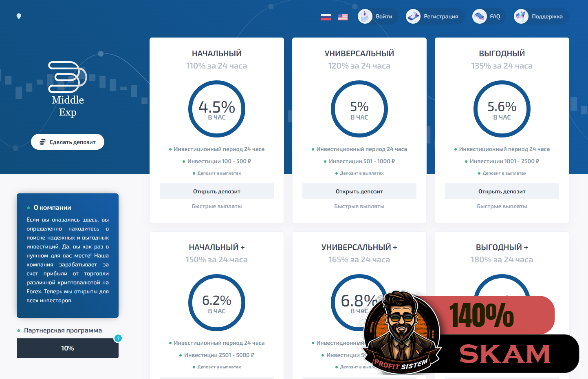Image resolution: width=588 pixels, height=379 pixels.
Task: Open deposit for the Универсальный plan
Action: click(x=359, y=191)
